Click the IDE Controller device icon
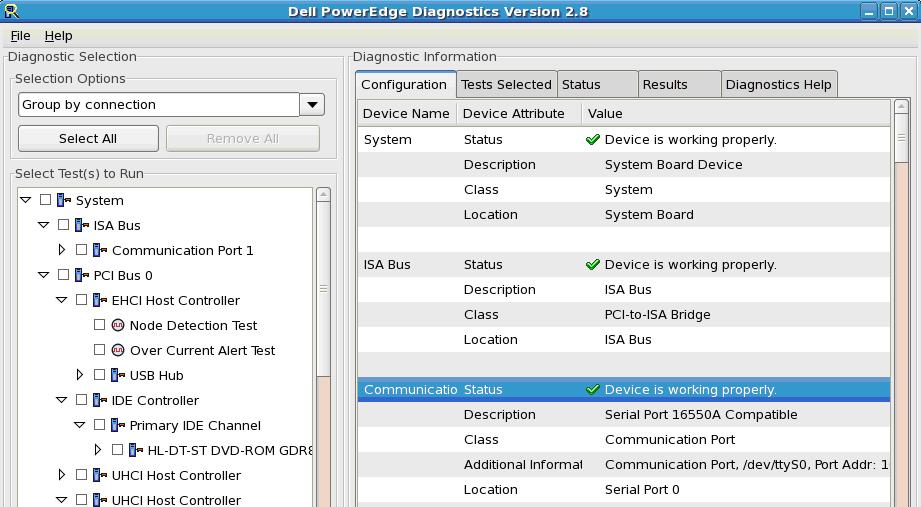The width and height of the screenshot is (921, 507). click(100, 400)
